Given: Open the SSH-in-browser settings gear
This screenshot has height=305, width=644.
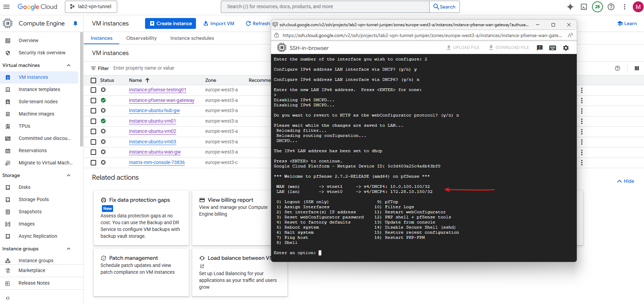Looking at the screenshot, I should tap(566, 48).
